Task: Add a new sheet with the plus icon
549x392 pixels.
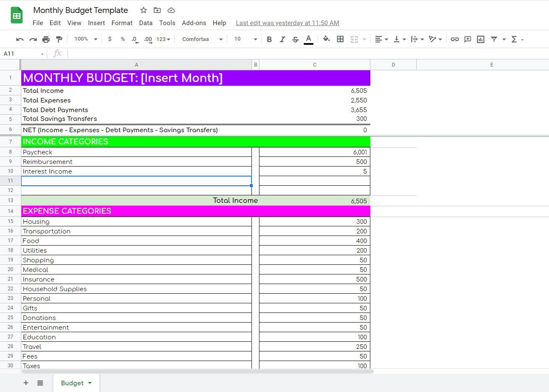Action: click(x=26, y=383)
